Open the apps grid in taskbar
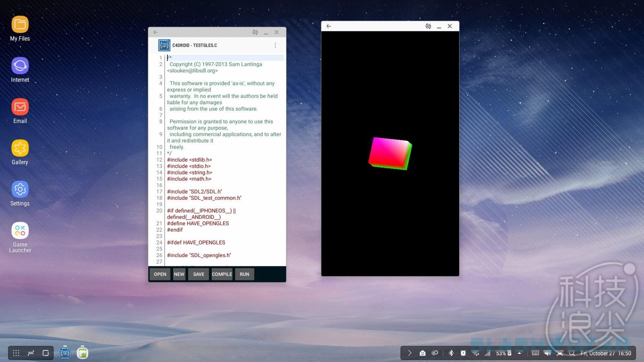Viewport: 644px width, 362px height. point(16,353)
